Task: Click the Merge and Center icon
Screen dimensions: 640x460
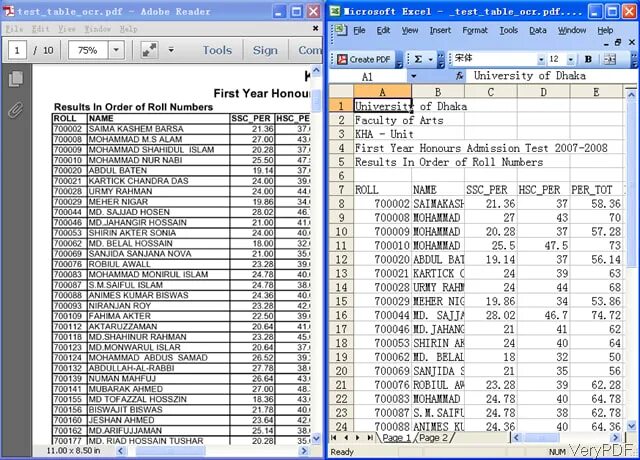Action: pos(610,59)
